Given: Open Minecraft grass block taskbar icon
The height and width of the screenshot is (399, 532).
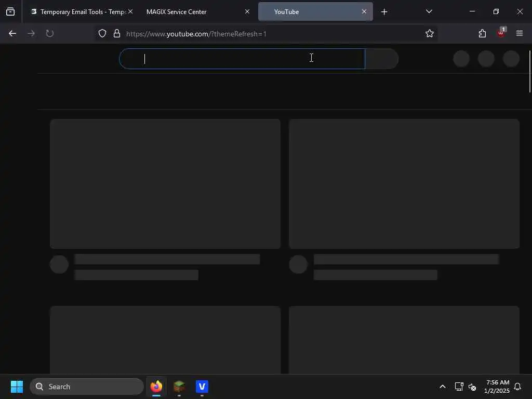Looking at the screenshot, I should 179,387.
